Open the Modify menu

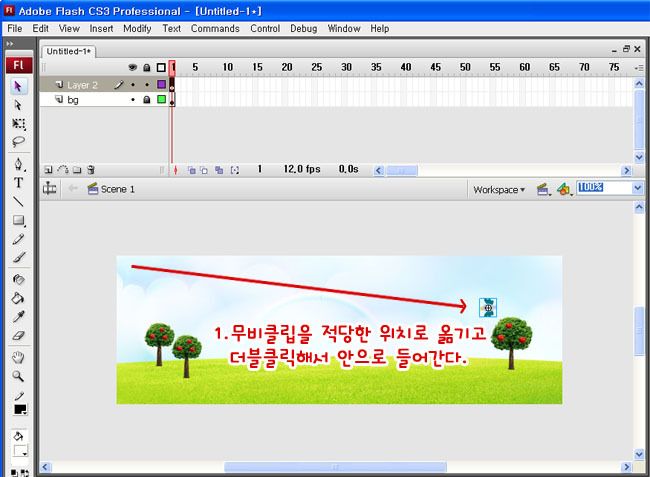point(137,29)
